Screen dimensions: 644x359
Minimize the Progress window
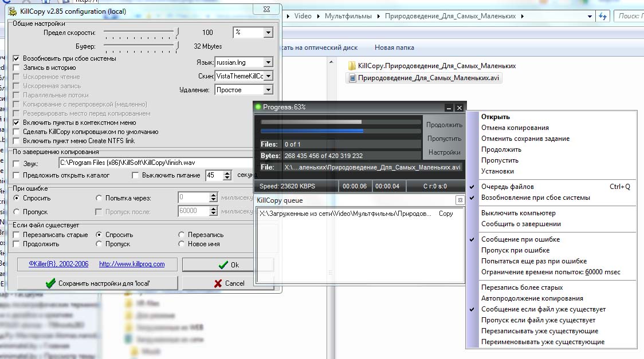coord(449,108)
